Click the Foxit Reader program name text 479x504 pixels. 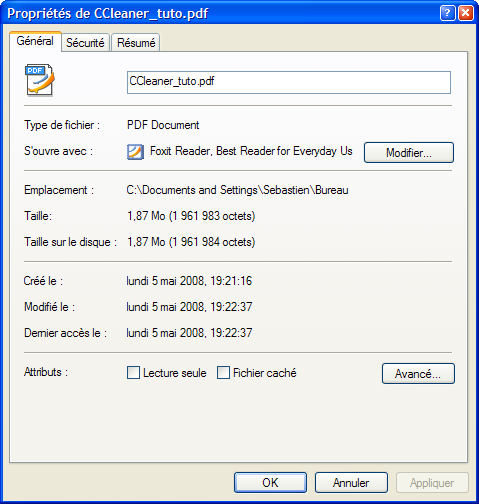point(251,151)
